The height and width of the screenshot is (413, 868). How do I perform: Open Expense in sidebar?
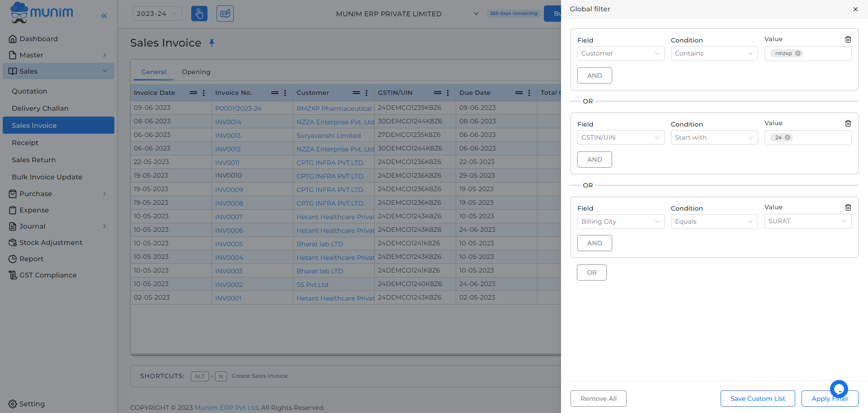coord(58,210)
